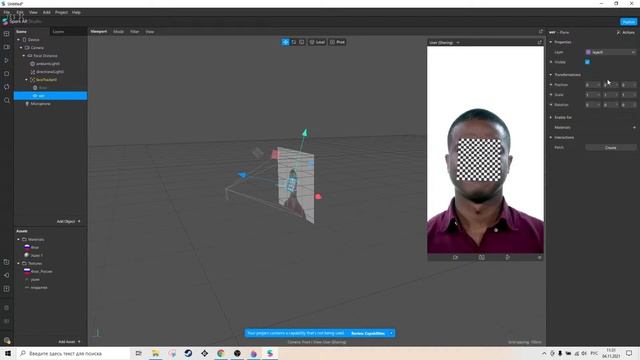Image resolution: width=640 pixels, height=360 pixels.
Task: Open the Help menu
Action: click(76, 12)
